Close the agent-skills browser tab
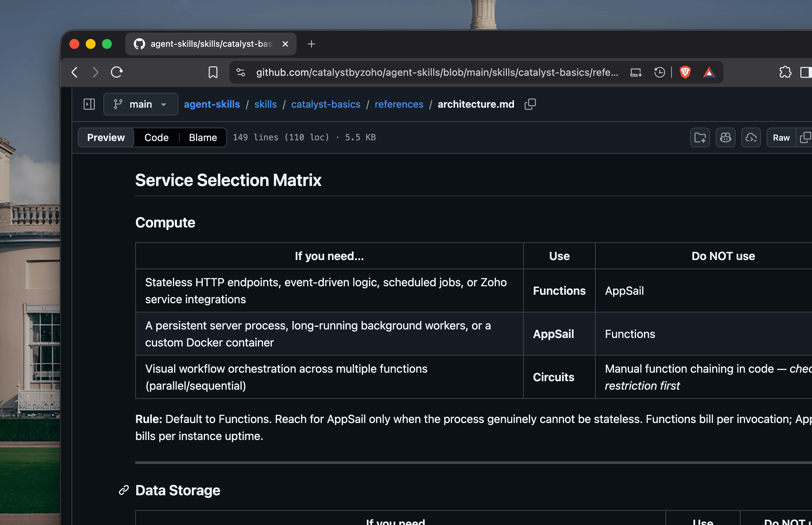The width and height of the screenshot is (812, 525). [285, 44]
